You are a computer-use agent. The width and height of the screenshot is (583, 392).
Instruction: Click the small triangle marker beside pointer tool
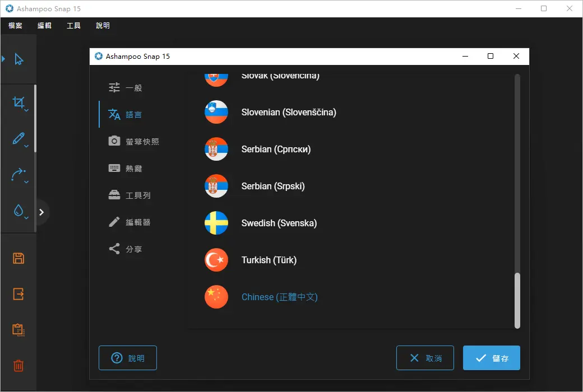pyautogui.click(x=3, y=59)
